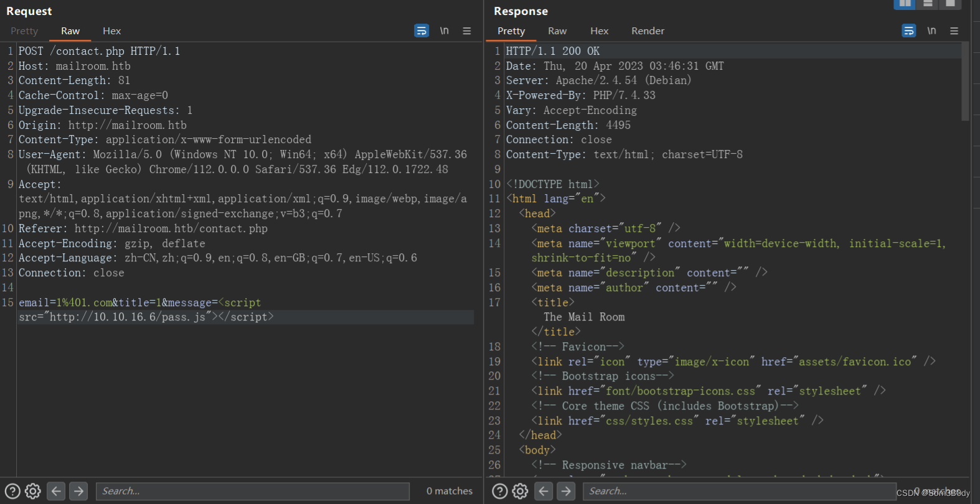Image resolution: width=980 pixels, height=504 pixels.
Task: Click 'X-Powered-By: PHP/7.4.33' header
Action: 581,95
